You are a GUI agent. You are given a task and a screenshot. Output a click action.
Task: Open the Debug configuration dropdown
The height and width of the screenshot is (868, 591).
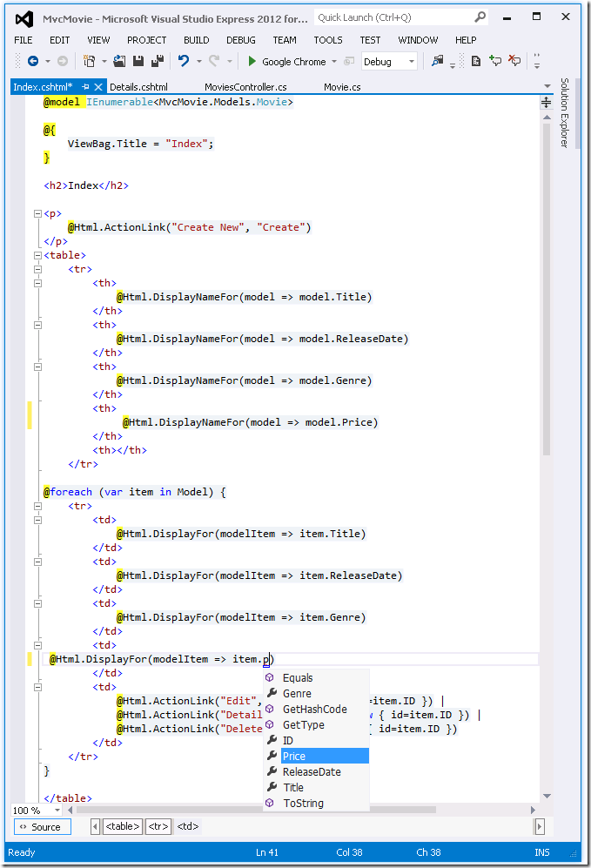(411, 62)
